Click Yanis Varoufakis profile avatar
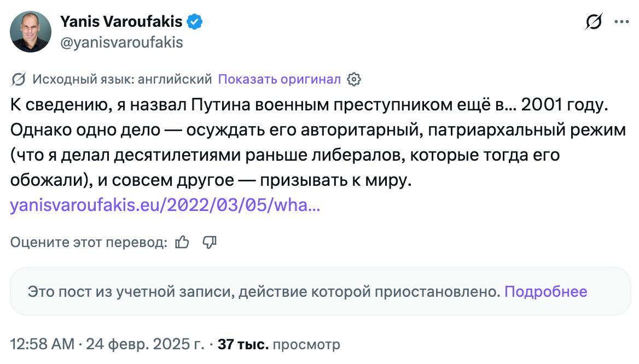Viewport: 639px width, 364px height. click(31, 32)
